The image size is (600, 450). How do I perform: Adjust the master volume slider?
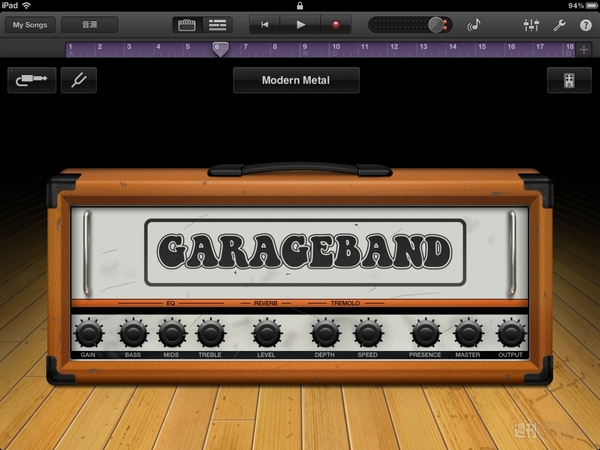(435, 25)
